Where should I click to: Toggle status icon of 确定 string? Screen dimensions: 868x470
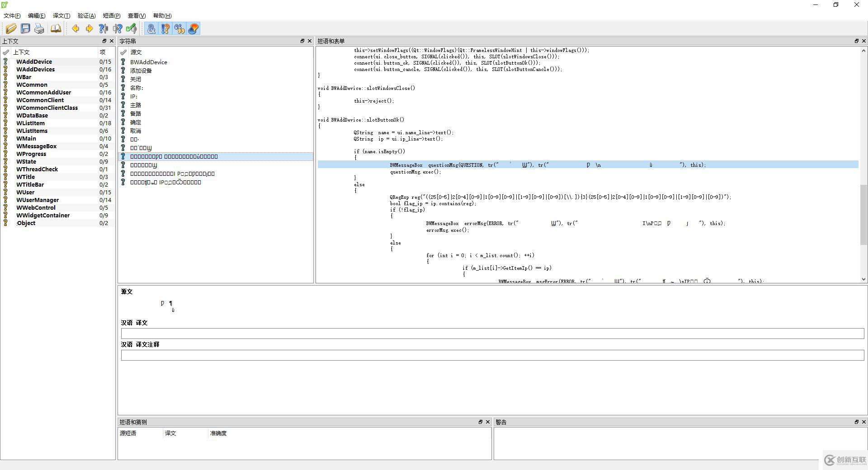pyautogui.click(x=123, y=122)
